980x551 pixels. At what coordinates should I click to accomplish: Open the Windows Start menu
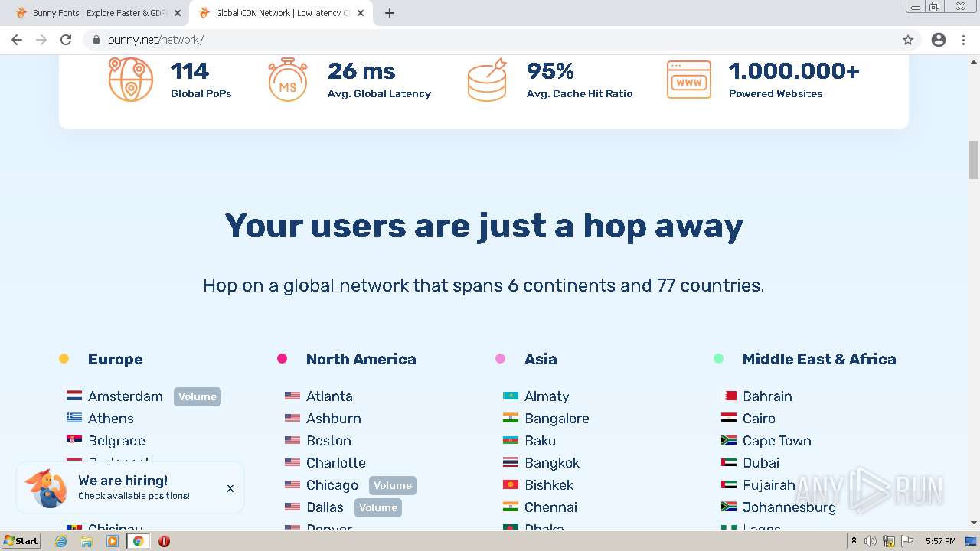[x=21, y=541]
